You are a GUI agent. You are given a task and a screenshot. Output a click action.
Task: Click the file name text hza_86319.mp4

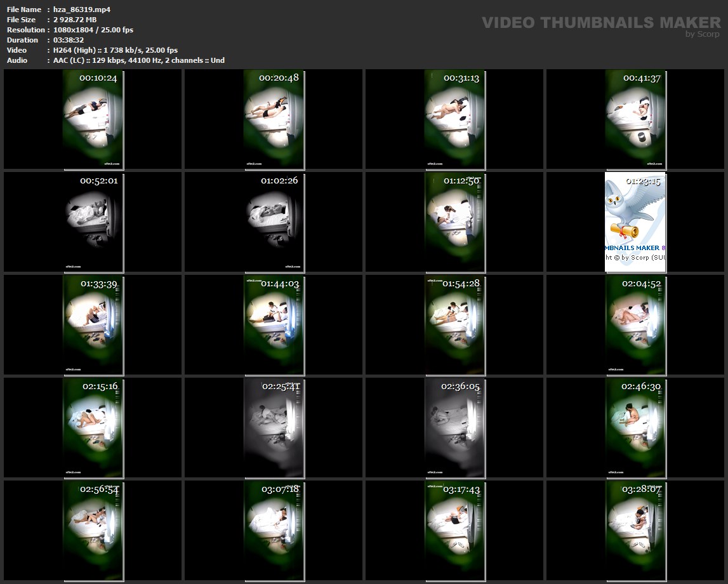(x=82, y=10)
